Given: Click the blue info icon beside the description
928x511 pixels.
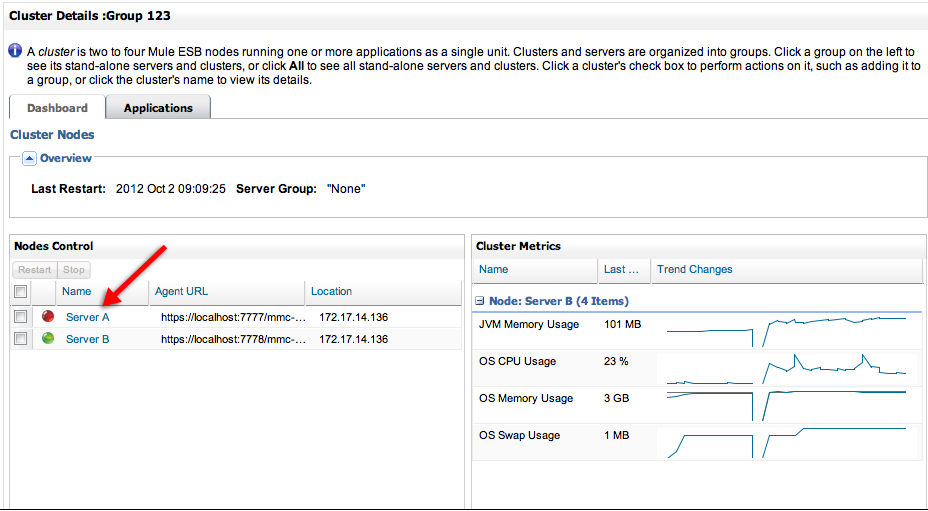Looking at the screenshot, I should 15,50.
